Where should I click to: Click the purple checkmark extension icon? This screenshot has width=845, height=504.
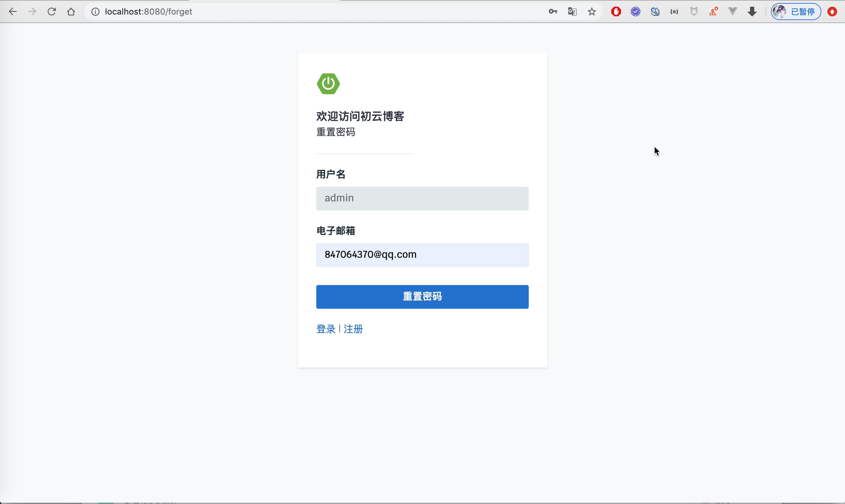(635, 12)
